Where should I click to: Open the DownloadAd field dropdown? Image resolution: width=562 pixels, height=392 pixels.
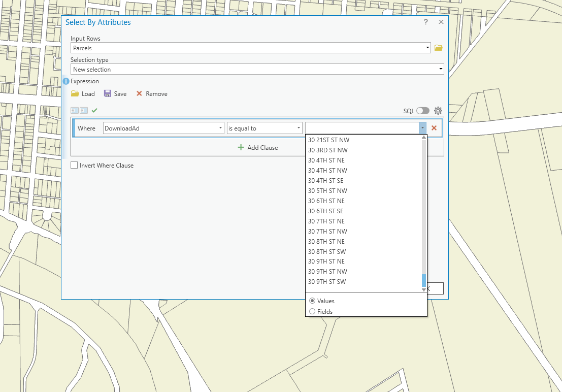220,128
